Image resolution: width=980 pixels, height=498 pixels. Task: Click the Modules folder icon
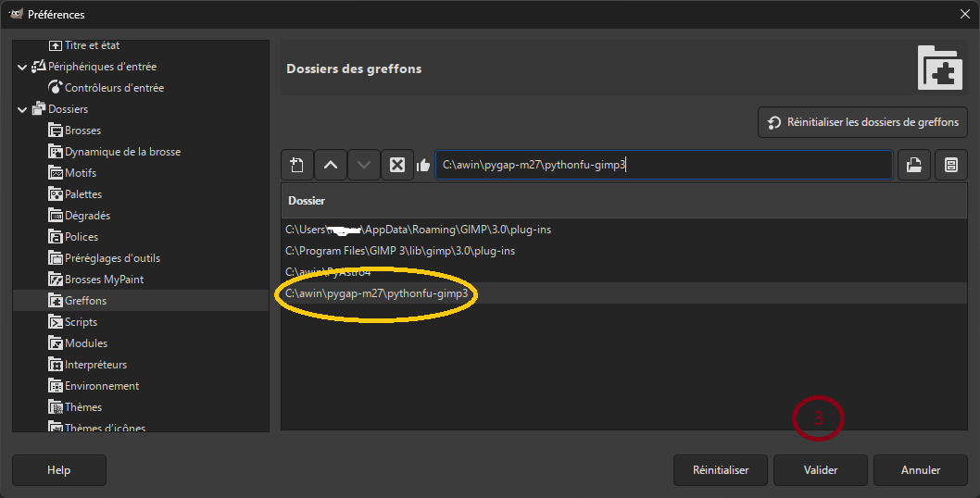56,343
